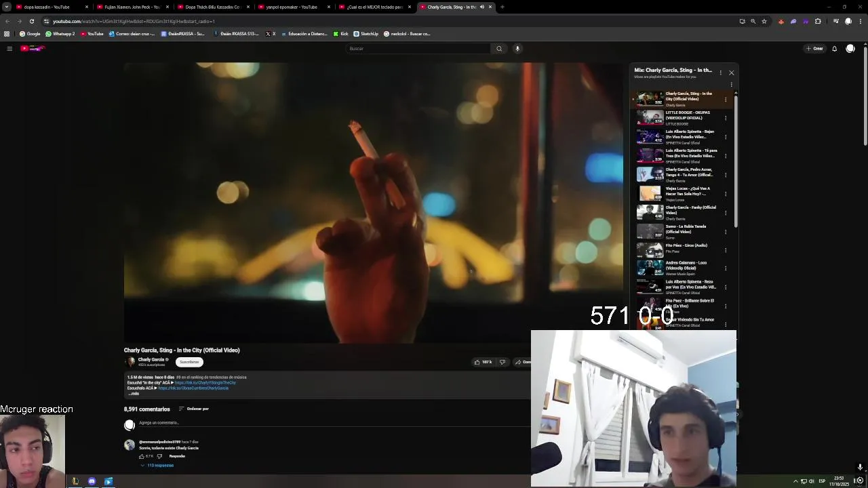This screenshot has width=868, height=488.
Task: Switch to the 'yanpol epomaker - YouTube' tab
Action: 294,7
